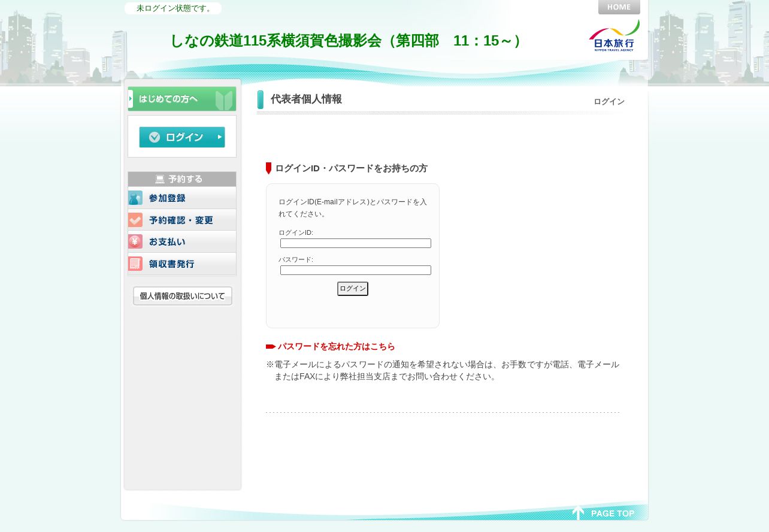This screenshot has width=769, height=532.
Task: Click the 予約する section header
Action: pos(182,179)
